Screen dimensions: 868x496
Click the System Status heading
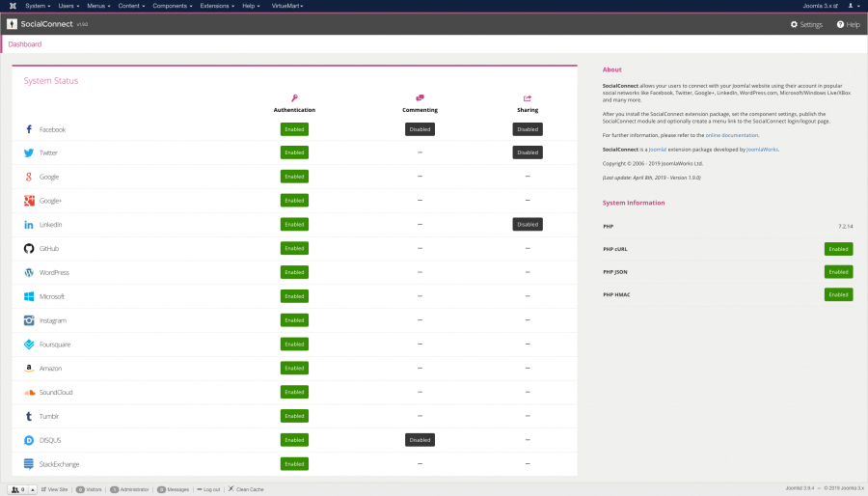coord(51,81)
